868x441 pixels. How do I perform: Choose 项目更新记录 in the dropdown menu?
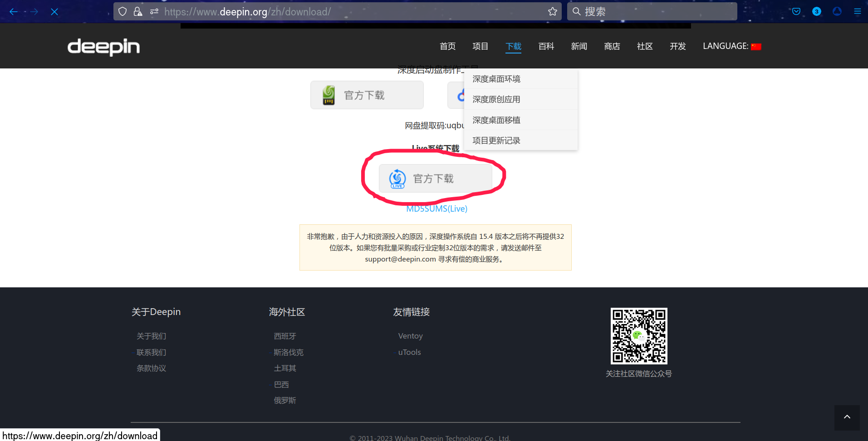tap(495, 140)
